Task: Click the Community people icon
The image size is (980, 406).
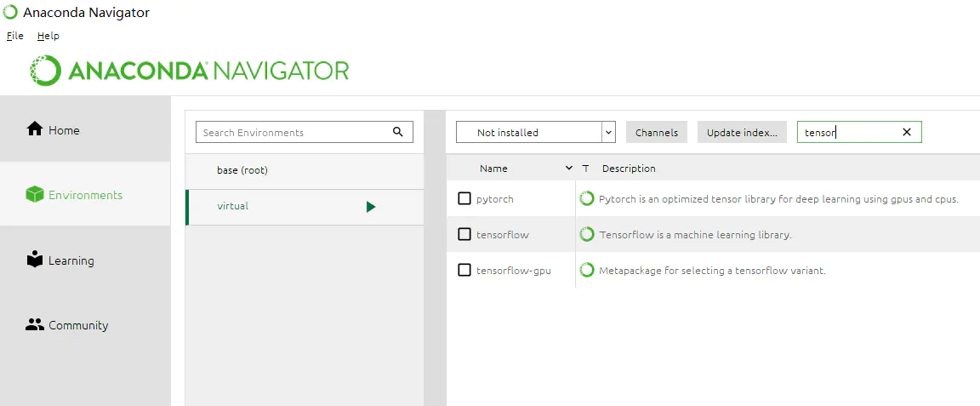Action: (35, 325)
